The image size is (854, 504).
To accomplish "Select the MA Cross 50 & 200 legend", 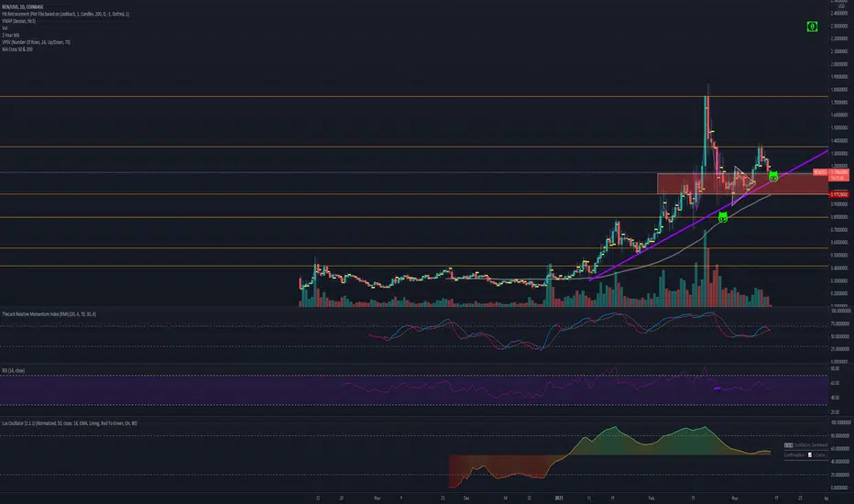I will coord(17,49).
